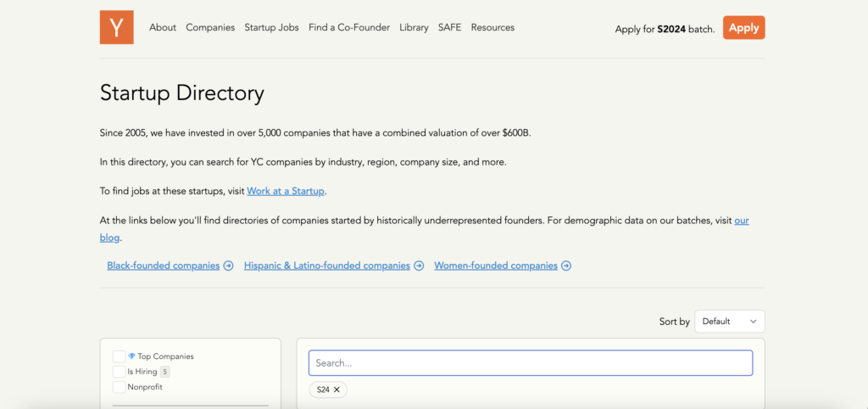Open the Women-founded companies link

(x=496, y=266)
